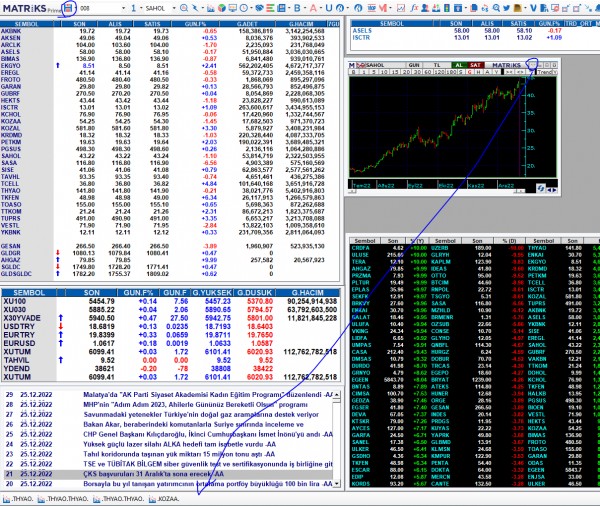Click news list scrollbar up arrow
The height and width of the screenshot is (506, 600).
[336, 395]
